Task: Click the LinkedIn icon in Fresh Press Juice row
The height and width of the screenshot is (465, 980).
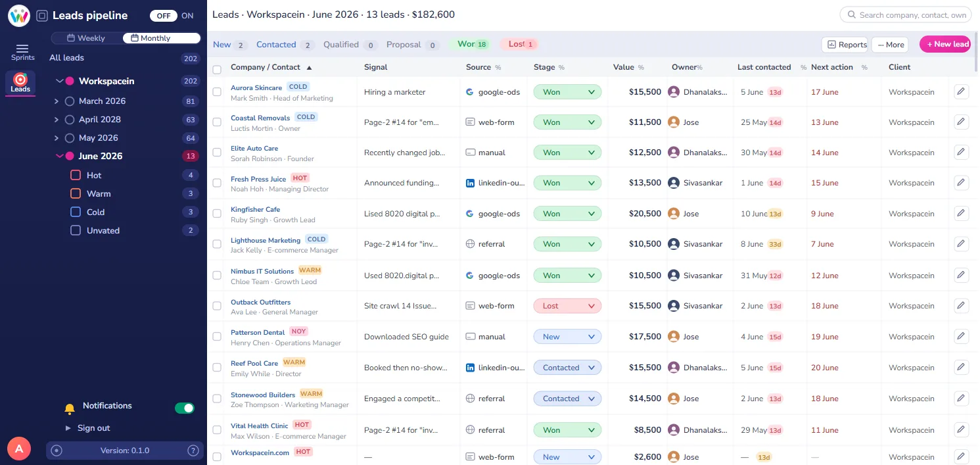Action: (470, 183)
